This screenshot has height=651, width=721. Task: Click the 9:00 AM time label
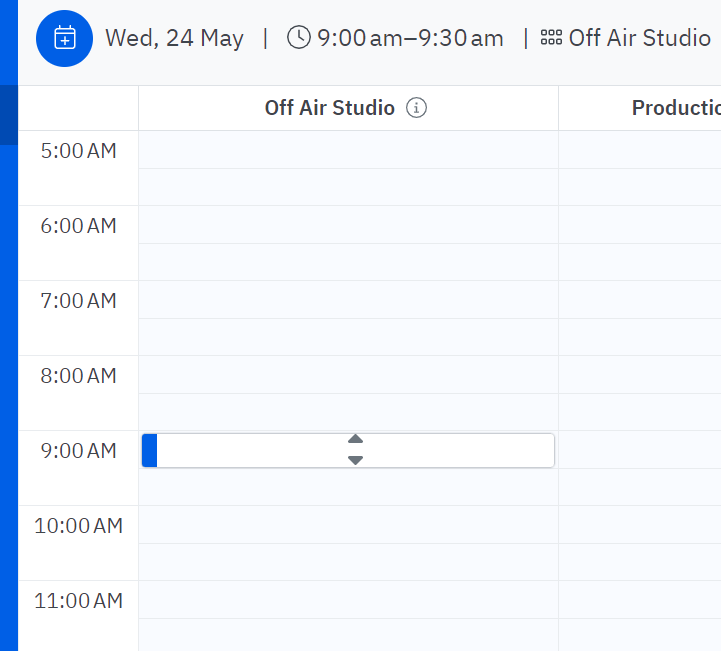(x=78, y=451)
